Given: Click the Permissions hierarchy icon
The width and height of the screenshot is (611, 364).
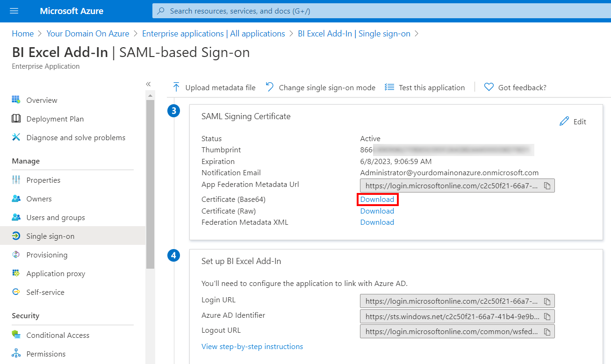Looking at the screenshot, I should 16,354.
